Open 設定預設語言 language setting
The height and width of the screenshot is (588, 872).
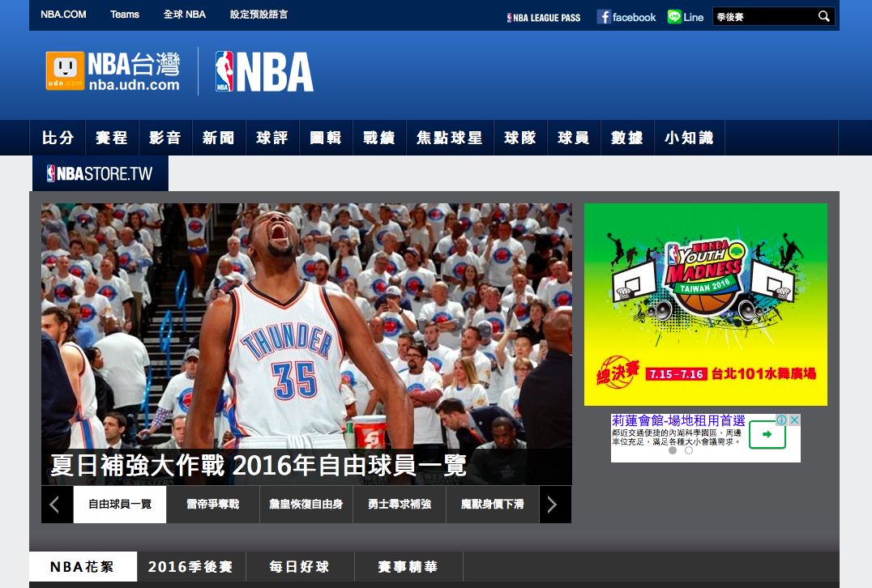[259, 15]
